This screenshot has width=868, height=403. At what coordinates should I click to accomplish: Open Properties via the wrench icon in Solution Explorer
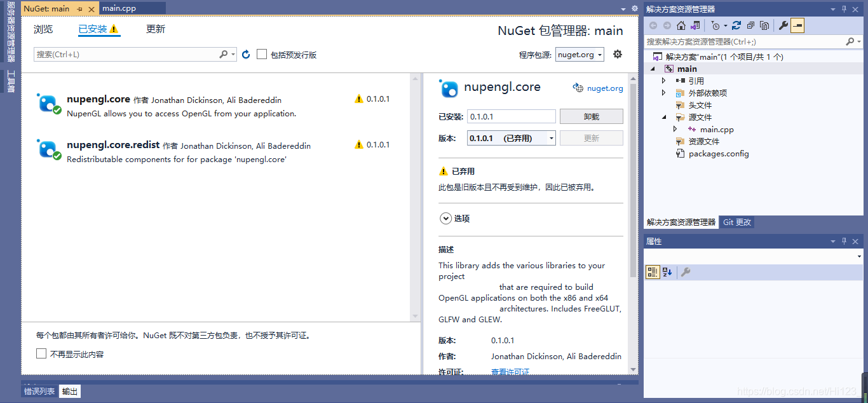(783, 25)
